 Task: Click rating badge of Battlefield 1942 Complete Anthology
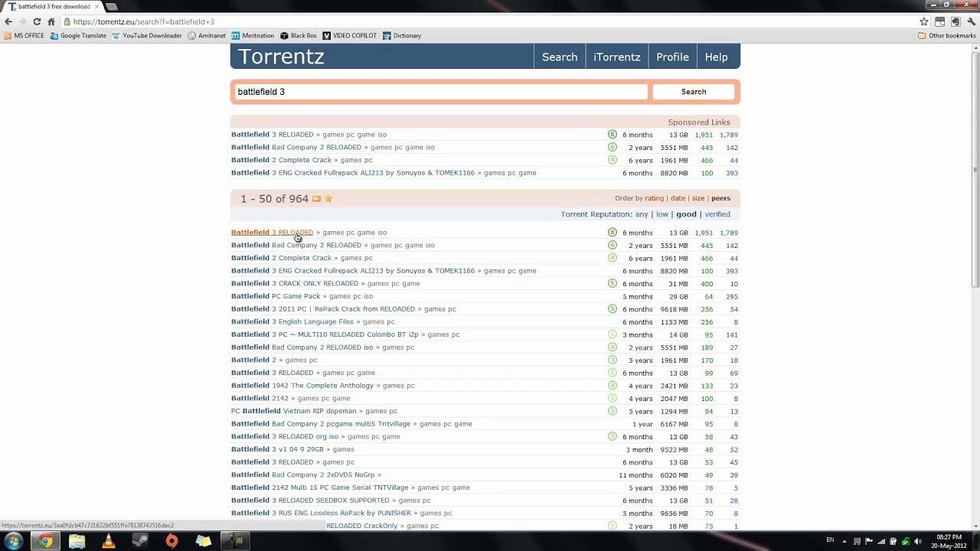click(612, 386)
